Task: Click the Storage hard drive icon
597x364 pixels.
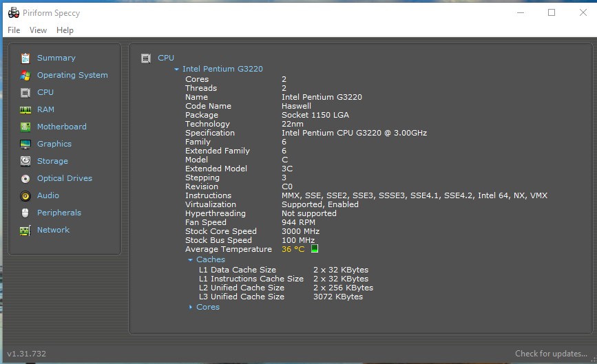Action: tap(25, 161)
